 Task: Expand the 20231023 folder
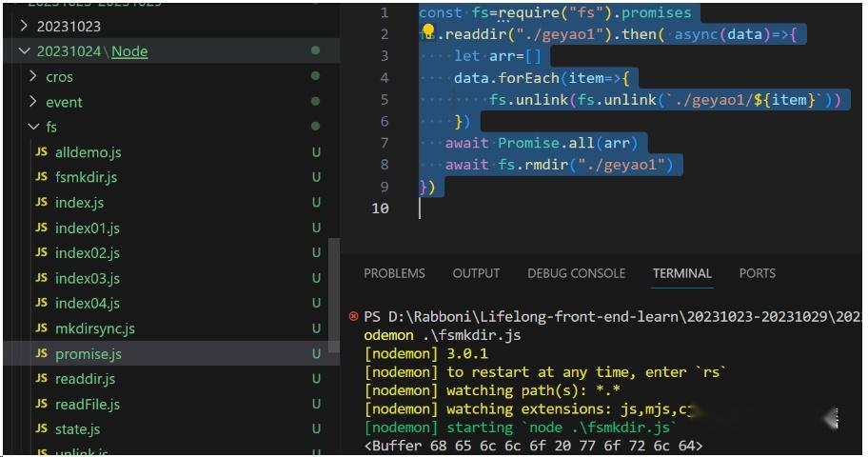click(x=24, y=26)
